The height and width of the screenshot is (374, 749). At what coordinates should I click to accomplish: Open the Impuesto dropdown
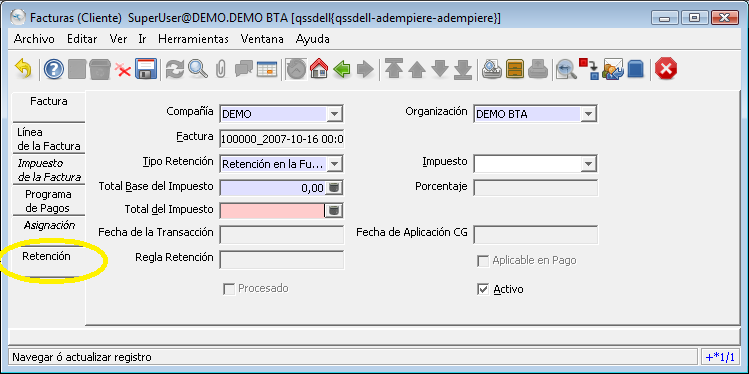588,164
